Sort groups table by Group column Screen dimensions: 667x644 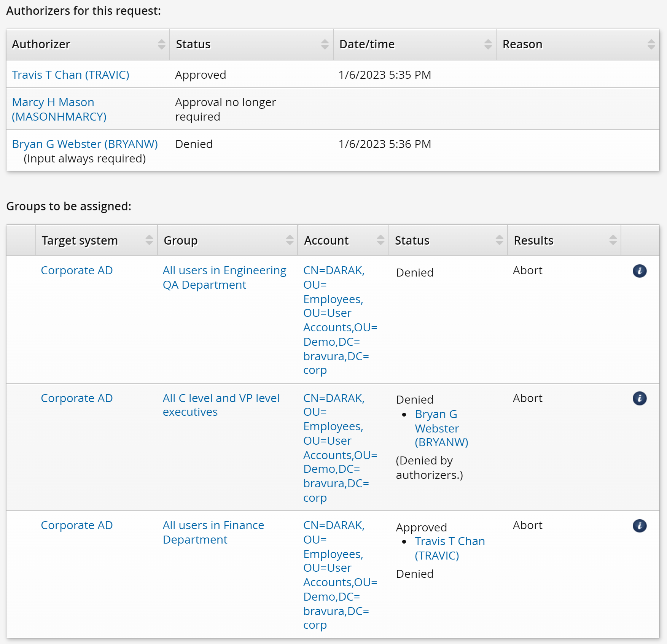(290, 240)
